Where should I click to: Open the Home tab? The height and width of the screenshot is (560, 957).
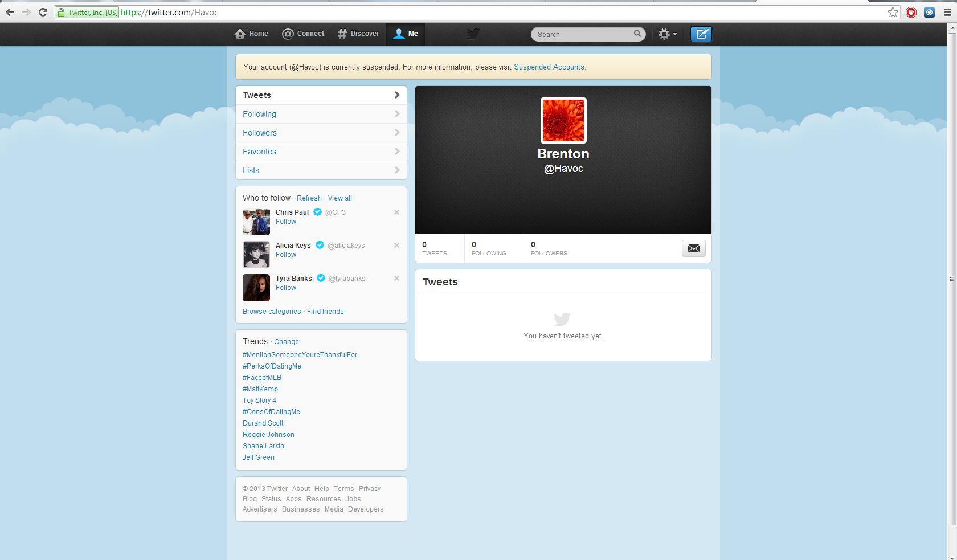click(x=251, y=34)
